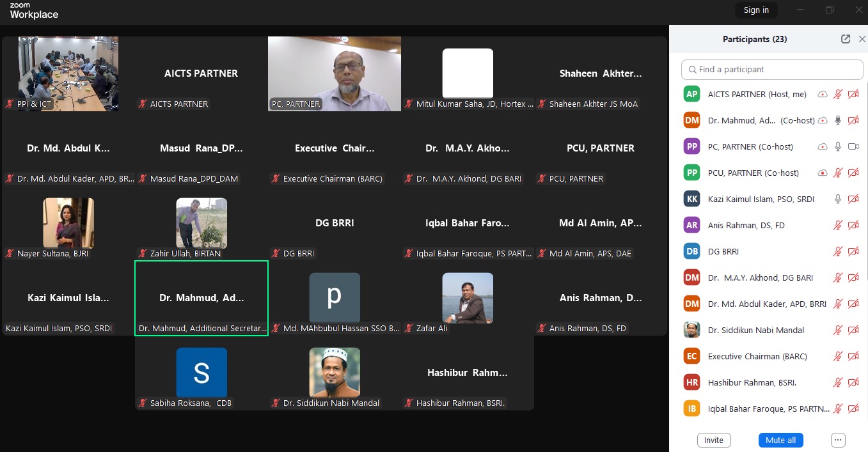Toggle Dr. Mahmud's microphone icon in list
The height and width of the screenshot is (452, 868).
[x=838, y=121]
